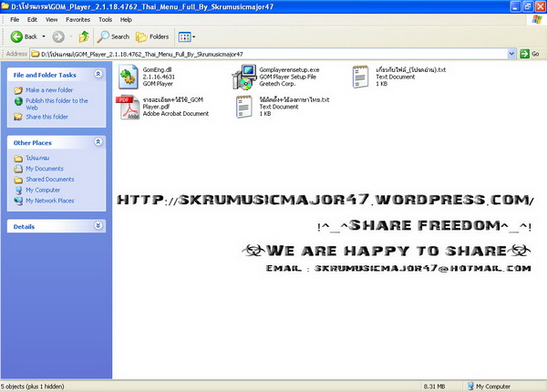The image size is (547, 392).
Task: Click the My Documents folder icon
Action: coord(18,169)
